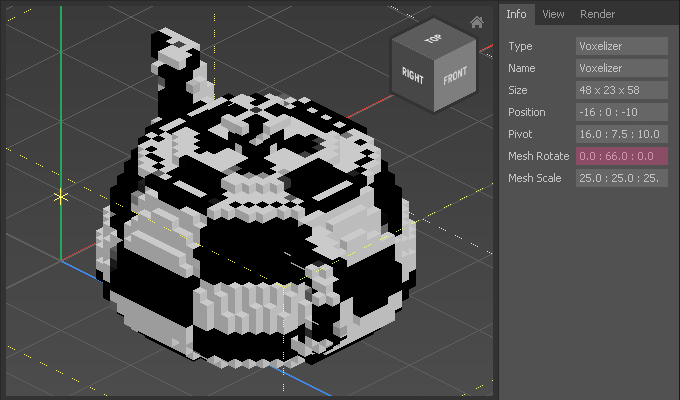
Task: Click the Mesh Rotate label
Action: 538,156
